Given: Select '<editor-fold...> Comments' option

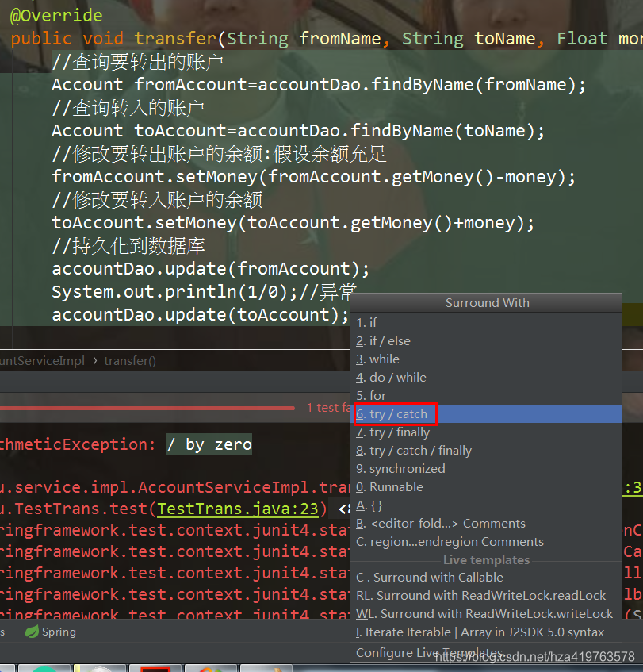Looking at the screenshot, I should point(486,524).
